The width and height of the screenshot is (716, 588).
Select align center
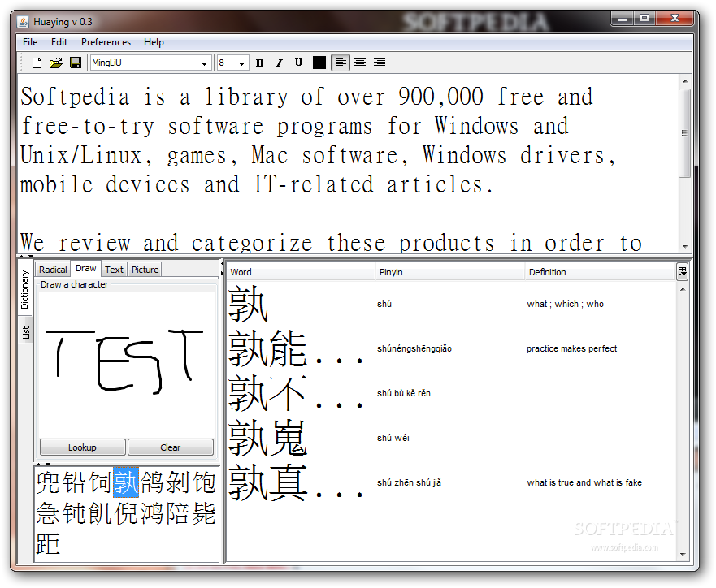point(360,63)
